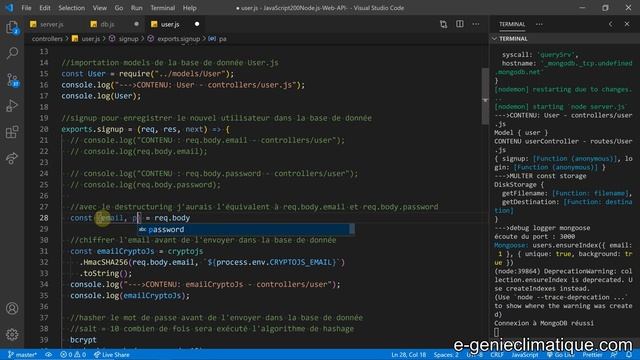Viewport: 640px width, 360px height.
Task: Open the Edit menu
Action: click(x=44, y=8)
